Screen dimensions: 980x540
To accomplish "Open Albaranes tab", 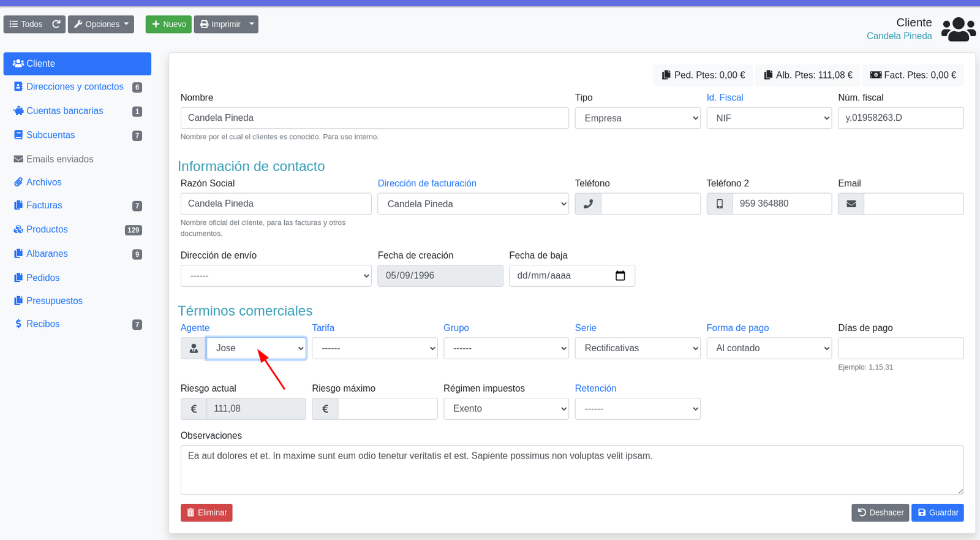I will (77, 254).
